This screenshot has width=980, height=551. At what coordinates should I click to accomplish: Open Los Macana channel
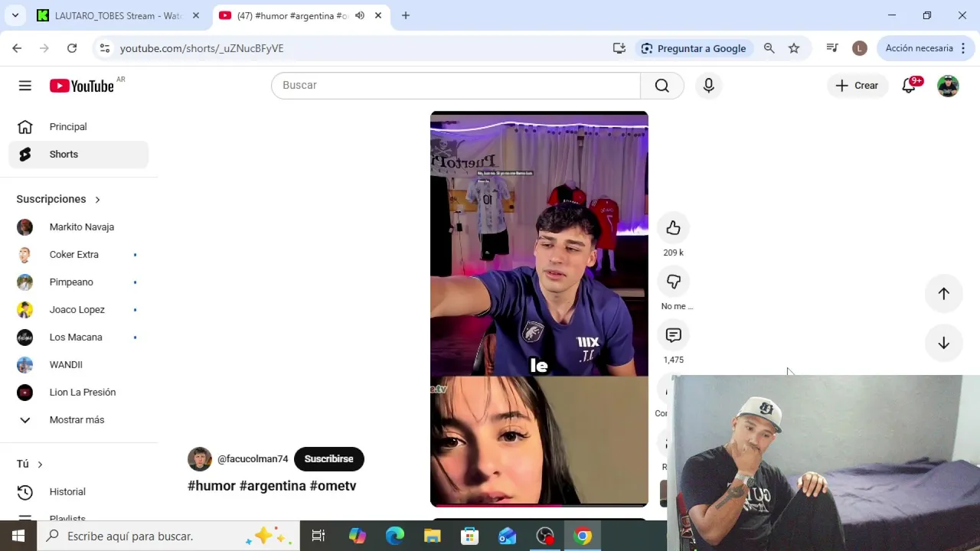tap(78, 337)
